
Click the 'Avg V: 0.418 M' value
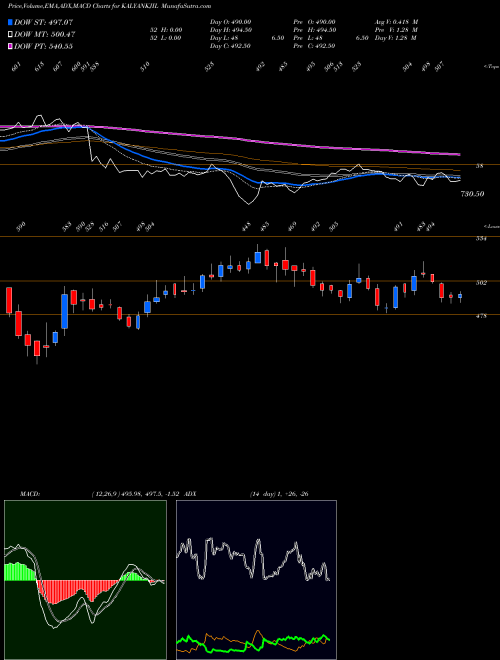[397, 22]
